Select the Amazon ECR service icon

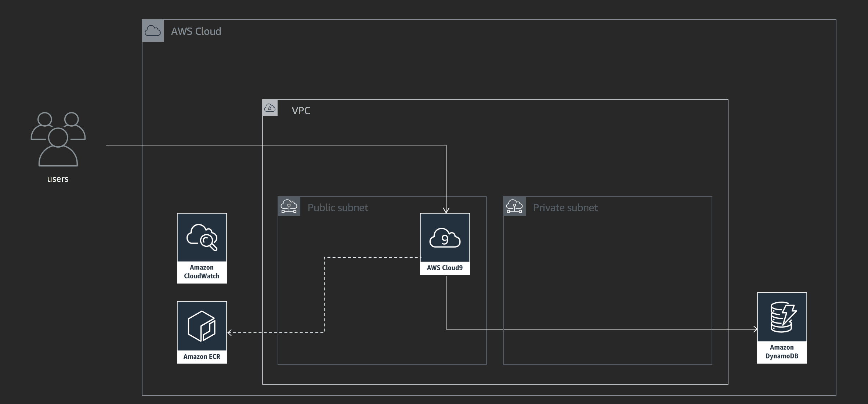coord(202,326)
